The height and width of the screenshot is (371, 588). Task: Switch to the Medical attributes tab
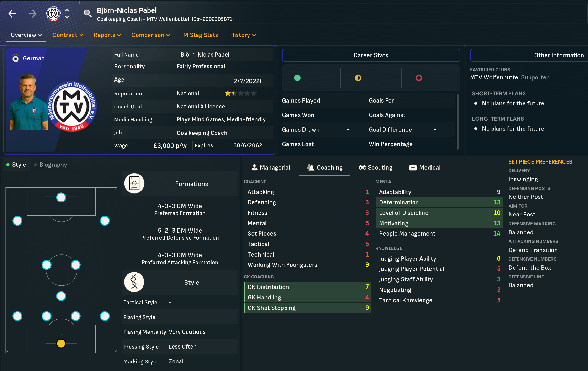[425, 167]
